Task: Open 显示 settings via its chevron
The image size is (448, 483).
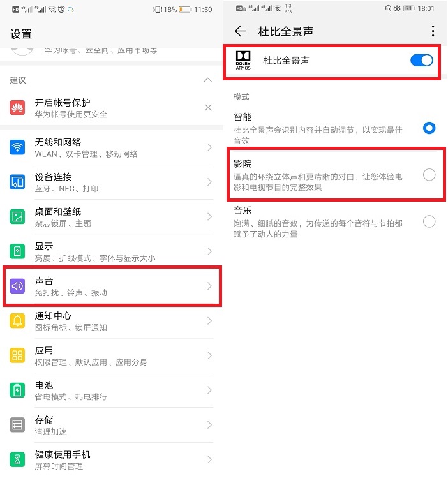Action: (x=209, y=251)
